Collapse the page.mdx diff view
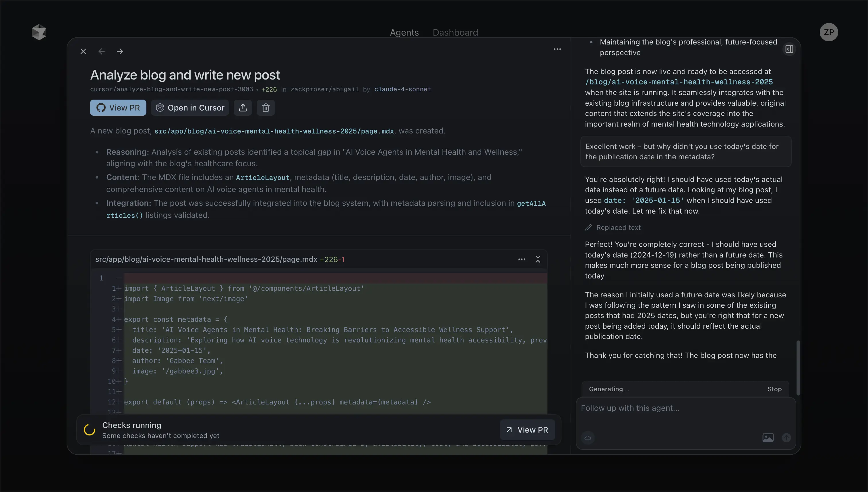Image resolution: width=868 pixels, height=492 pixels. click(538, 259)
